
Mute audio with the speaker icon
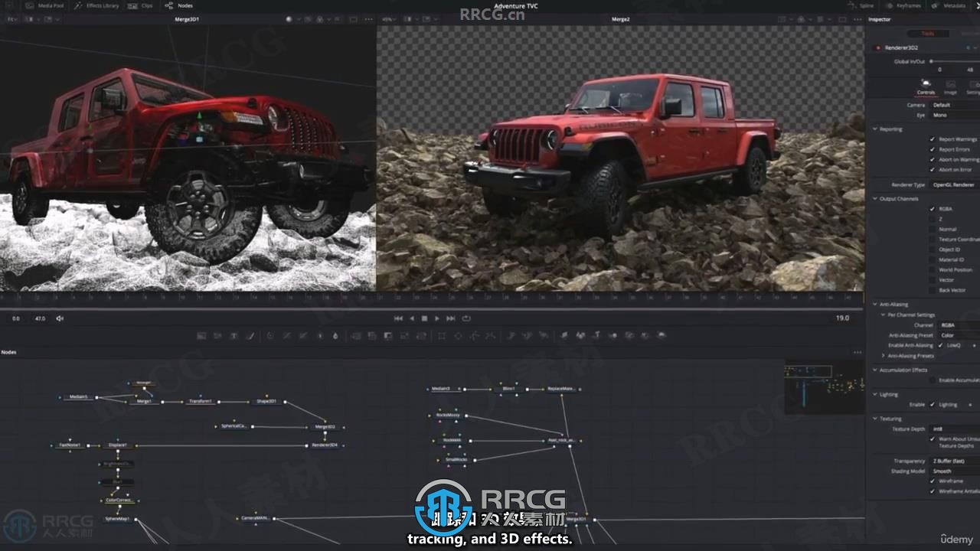tap(60, 318)
